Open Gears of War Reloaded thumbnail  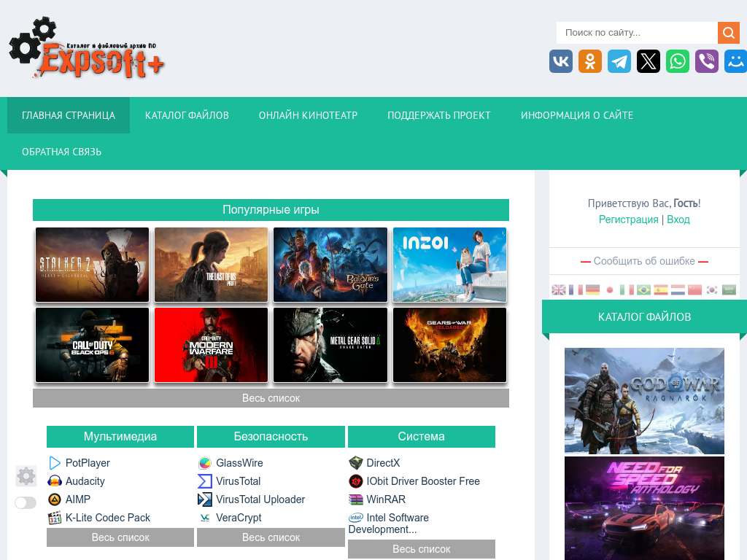click(449, 345)
